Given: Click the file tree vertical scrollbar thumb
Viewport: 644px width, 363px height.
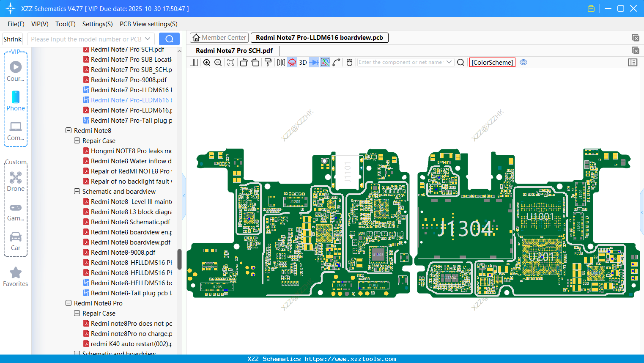Looking at the screenshot, I should tap(179, 259).
